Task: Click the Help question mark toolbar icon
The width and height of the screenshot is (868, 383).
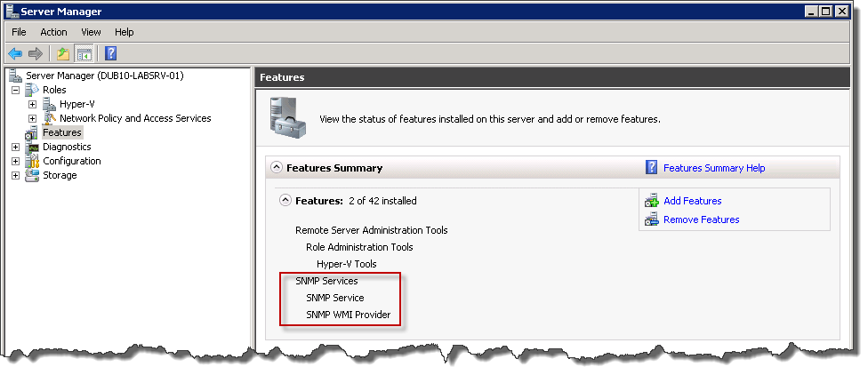Action: [110, 53]
